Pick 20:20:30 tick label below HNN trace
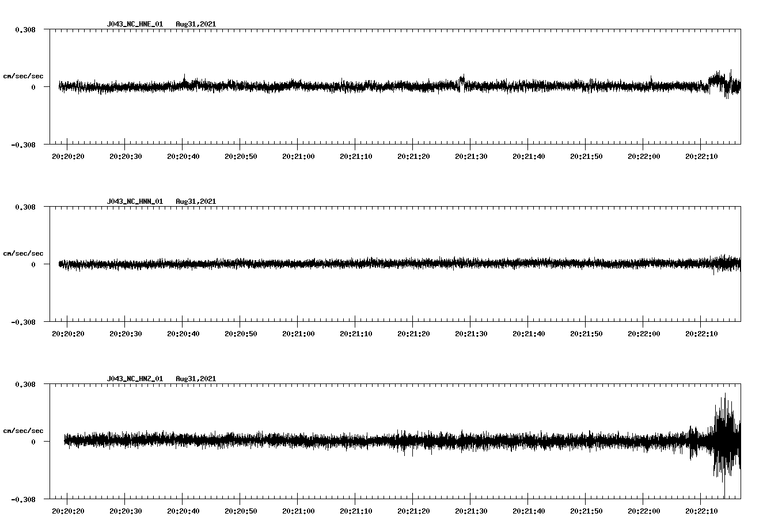The height and width of the screenshot is (532, 782). (x=126, y=333)
